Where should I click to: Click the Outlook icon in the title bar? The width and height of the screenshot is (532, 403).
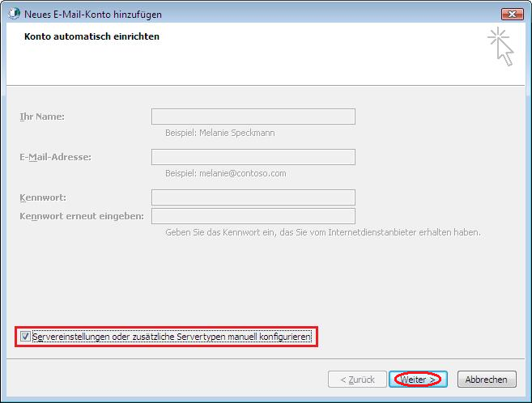point(13,14)
